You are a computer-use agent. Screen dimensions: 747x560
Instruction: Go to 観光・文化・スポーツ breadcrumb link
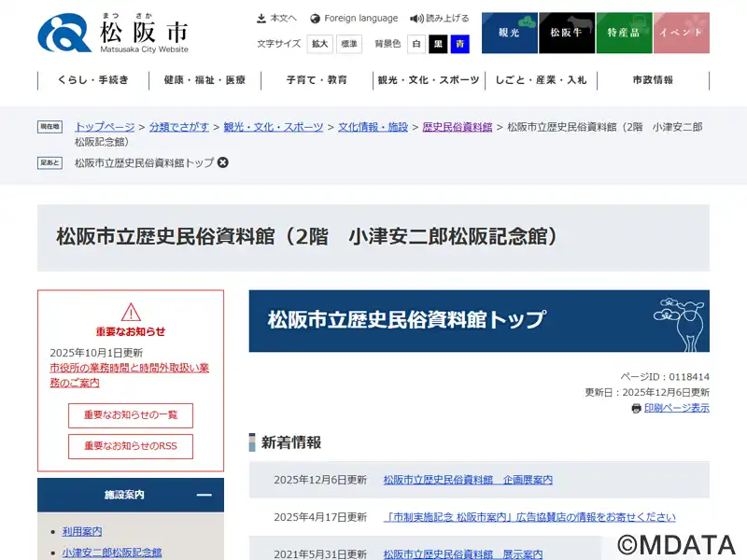274,127
